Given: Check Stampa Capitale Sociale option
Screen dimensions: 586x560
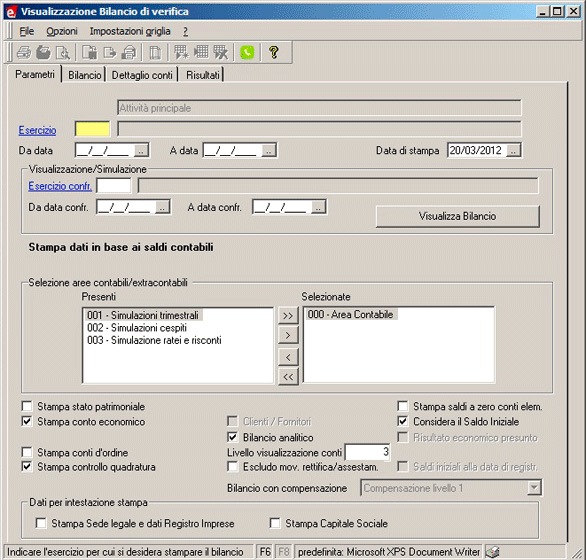Looking at the screenshot, I should [x=275, y=523].
